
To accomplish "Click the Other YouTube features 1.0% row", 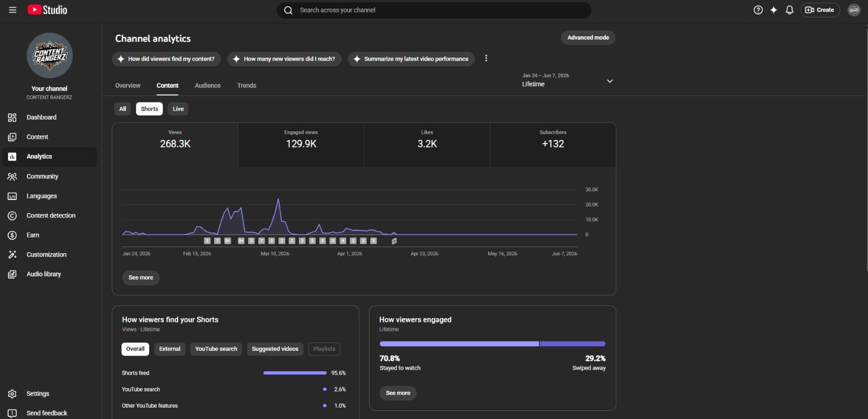I will (x=234, y=405).
